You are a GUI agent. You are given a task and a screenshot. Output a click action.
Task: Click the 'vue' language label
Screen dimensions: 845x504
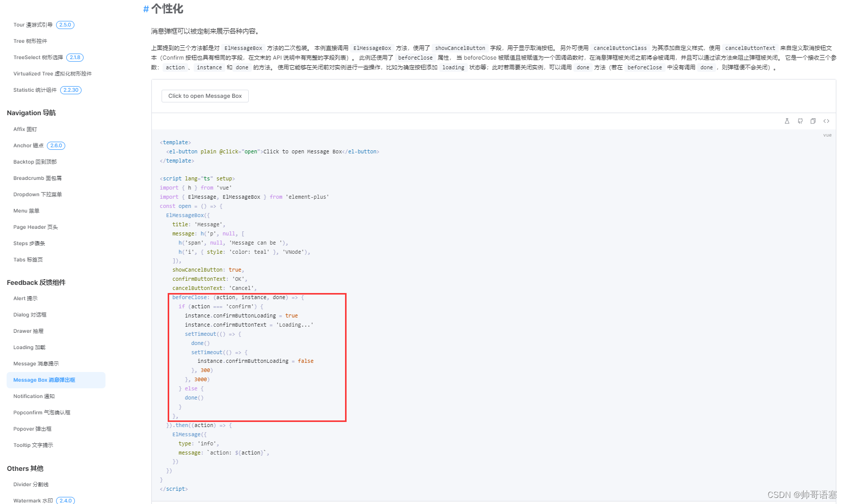click(x=827, y=135)
